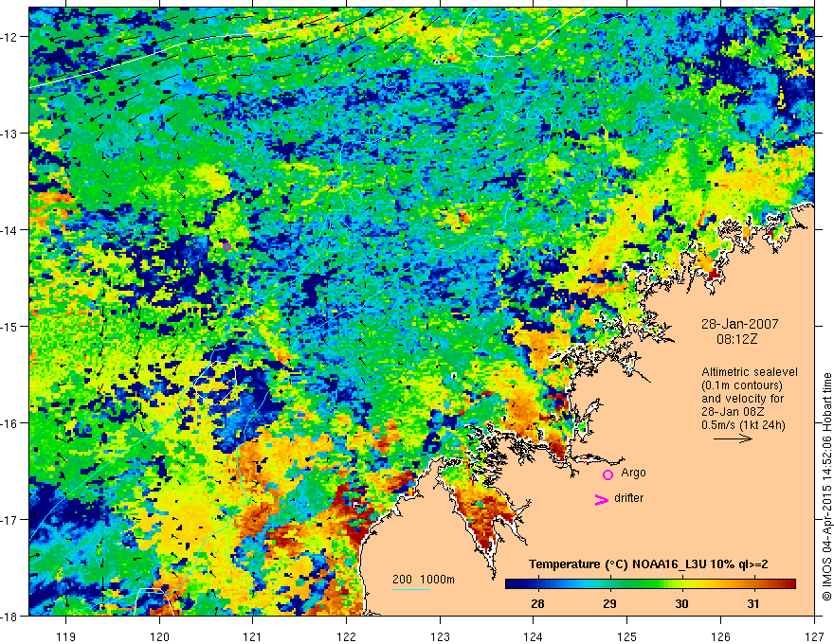Click the '28-Jan 08Z' text line
Viewport: 834px width, 644px height.
point(735,412)
